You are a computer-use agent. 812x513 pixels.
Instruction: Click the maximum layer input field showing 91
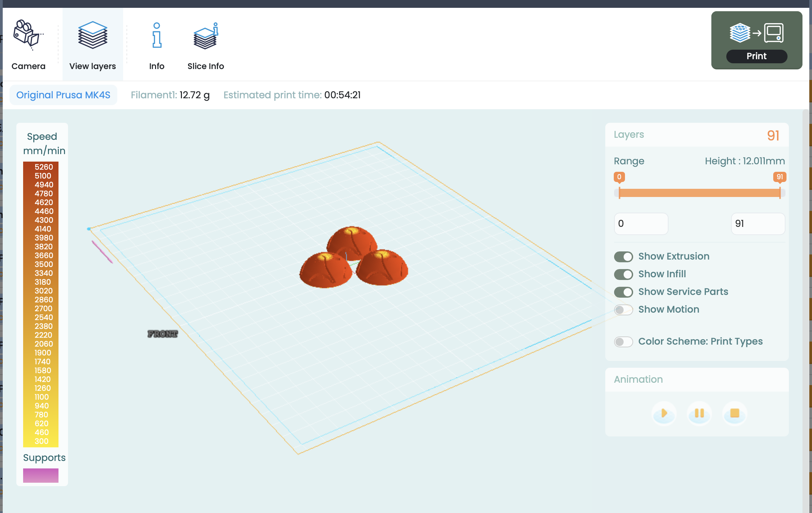point(758,224)
